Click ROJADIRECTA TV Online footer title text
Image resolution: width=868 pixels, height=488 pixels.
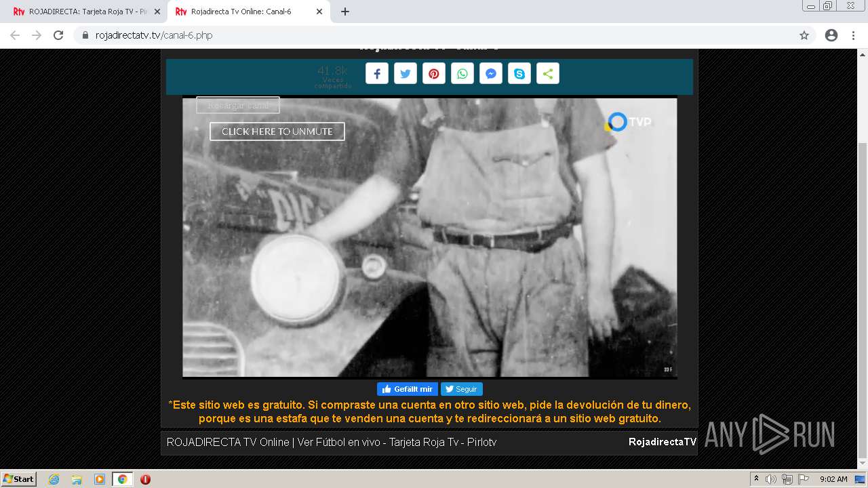[x=332, y=442]
